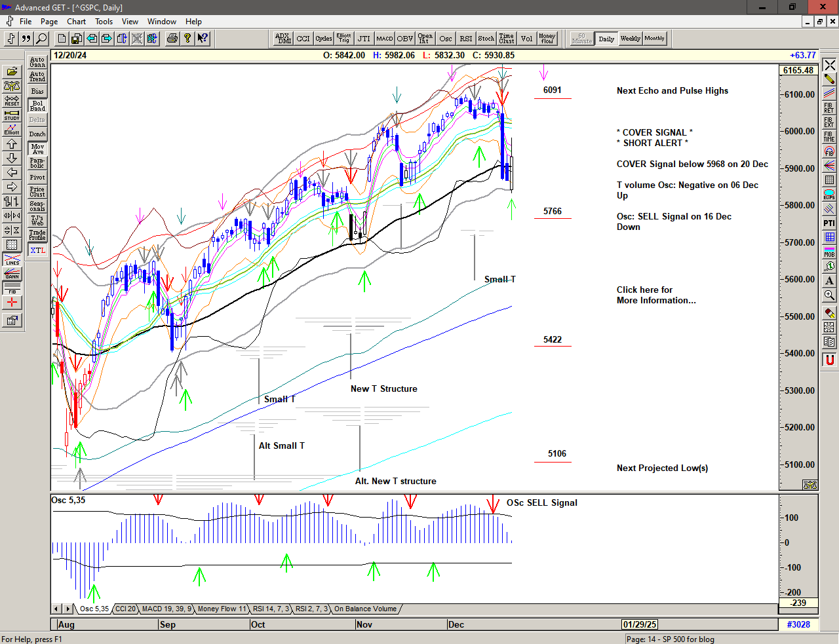
Task: Open the Chart menu
Action: (x=76, y=22)
